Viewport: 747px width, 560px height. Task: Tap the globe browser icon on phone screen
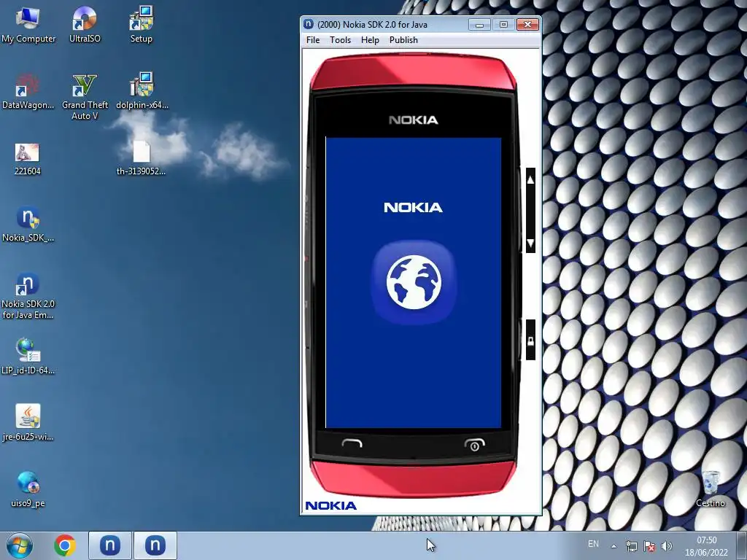414,282
